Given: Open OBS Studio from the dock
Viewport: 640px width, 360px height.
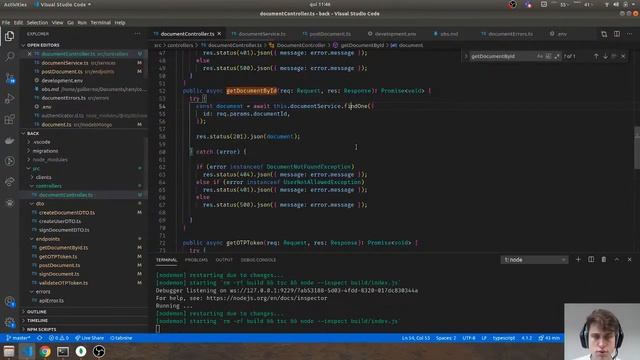Looking at the screenshot, I should [x=99, y=351].
